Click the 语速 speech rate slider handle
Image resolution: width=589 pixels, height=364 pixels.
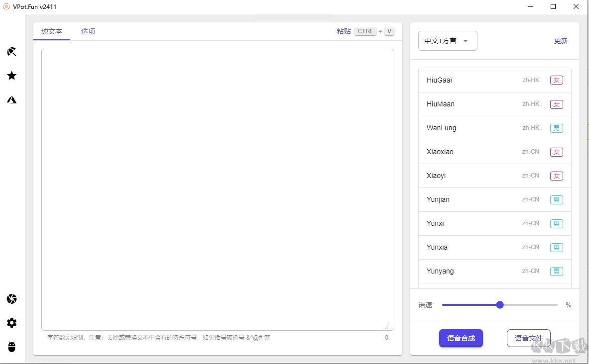click(499, 305)
